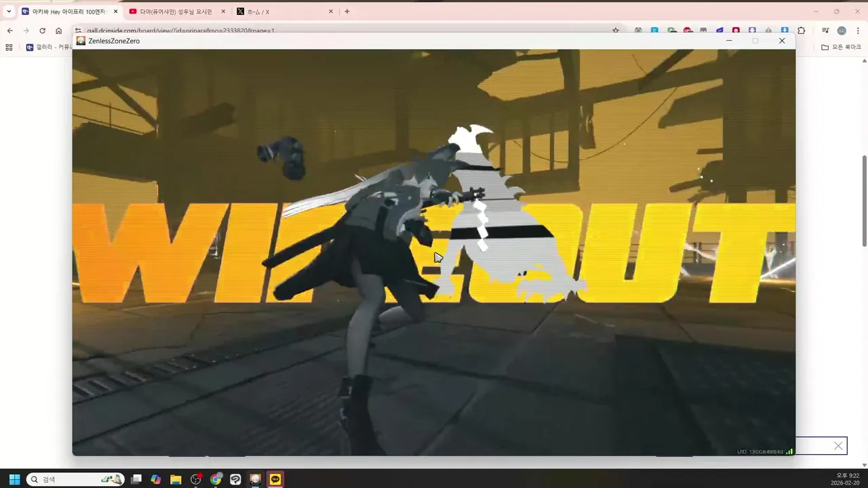Open Task View on the taskbar

[136, 479]
